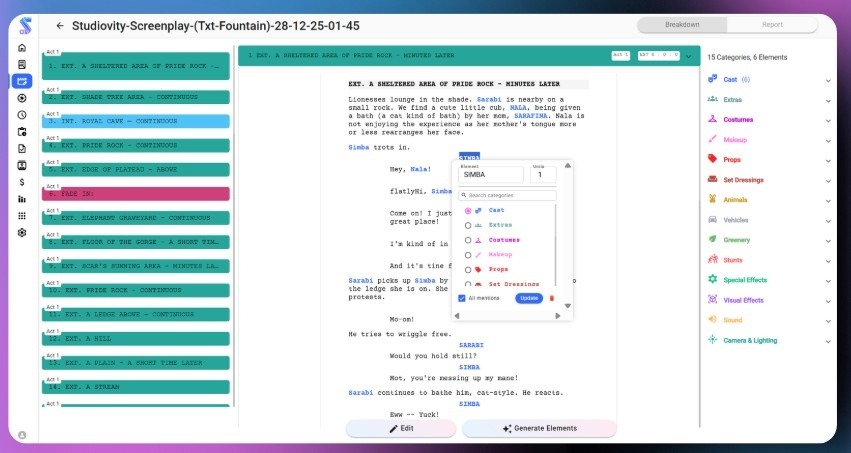Viewport: 851px width, 453px height.
Task: Select the Makeup radio button in popup
Action: click(x=468, y=255)
